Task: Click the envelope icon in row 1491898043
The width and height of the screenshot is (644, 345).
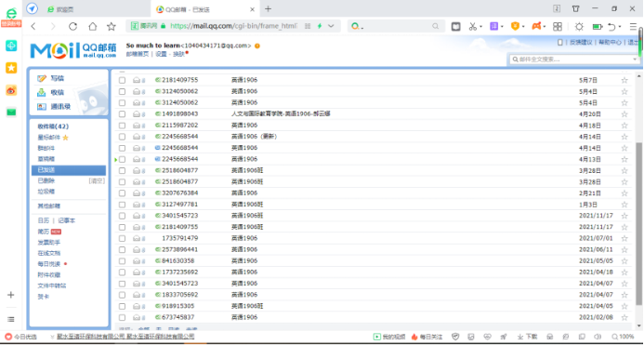Action: (x=137, y=113)
